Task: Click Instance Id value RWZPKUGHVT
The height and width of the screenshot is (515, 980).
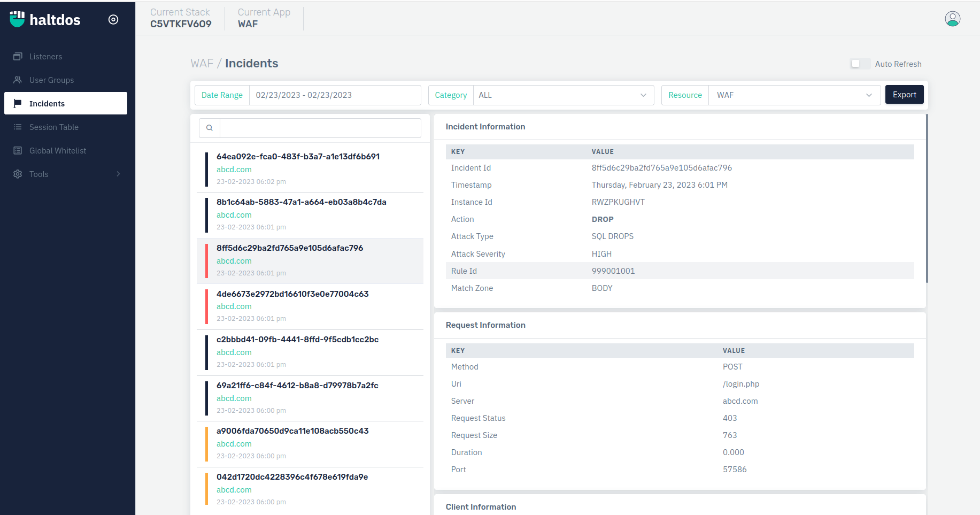Action: pos(618,202)
